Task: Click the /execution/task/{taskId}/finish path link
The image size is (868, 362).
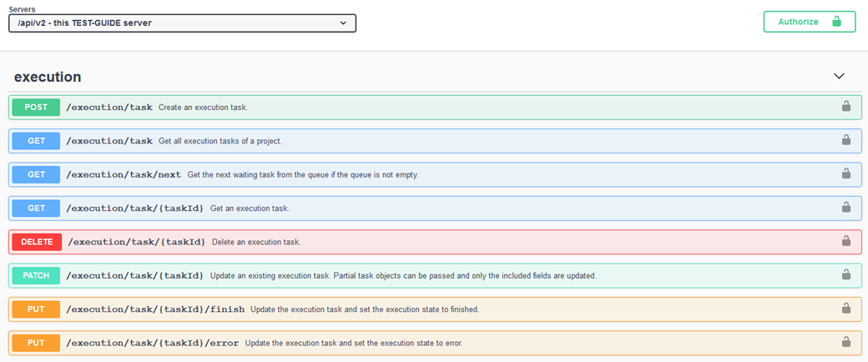Action: 155,309
